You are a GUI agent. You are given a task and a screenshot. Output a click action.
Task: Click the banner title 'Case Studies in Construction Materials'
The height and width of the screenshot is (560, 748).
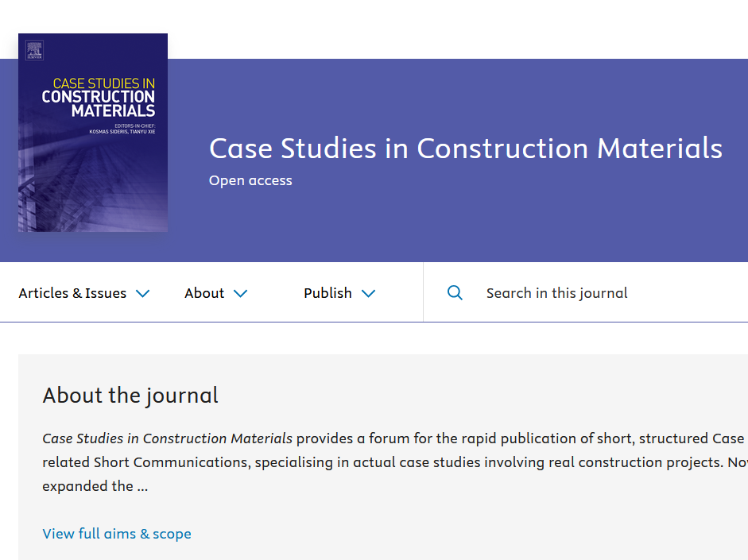click(x=465, y=149)
